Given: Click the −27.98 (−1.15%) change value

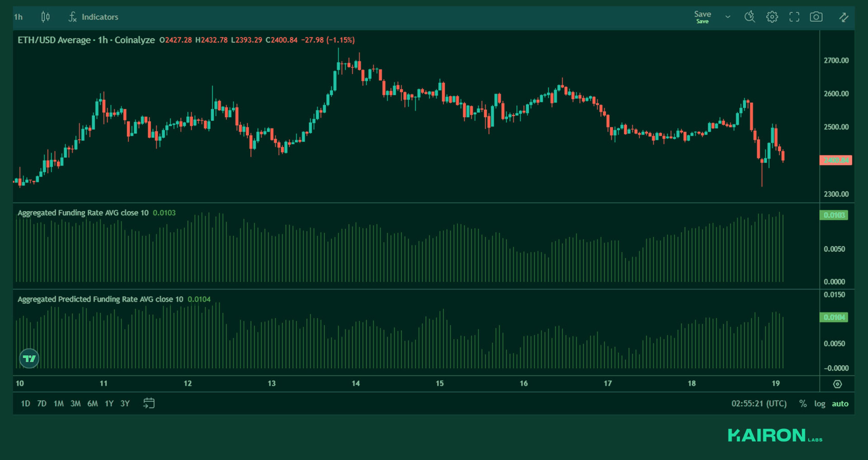Looking at the screenshot, I should (x=328, y=40).
